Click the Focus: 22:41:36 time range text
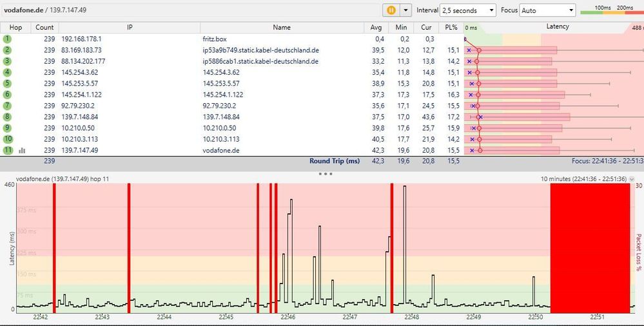The width and height of the screenshot is (644, 326). 607,161
